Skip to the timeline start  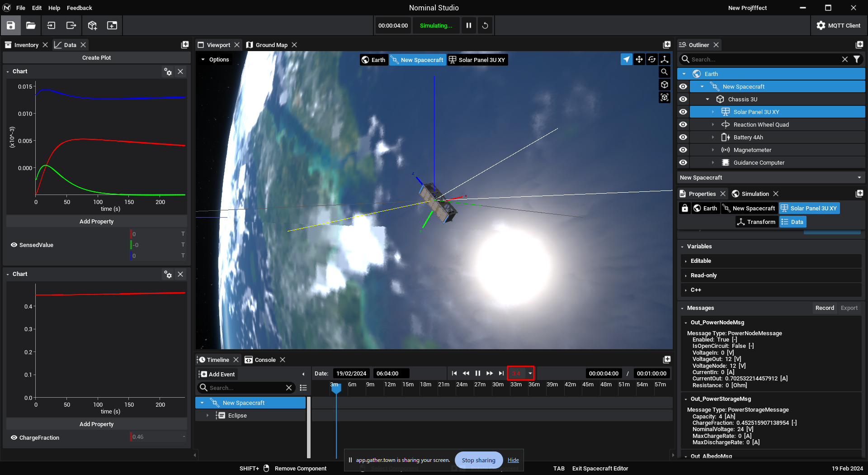point(454,373)
